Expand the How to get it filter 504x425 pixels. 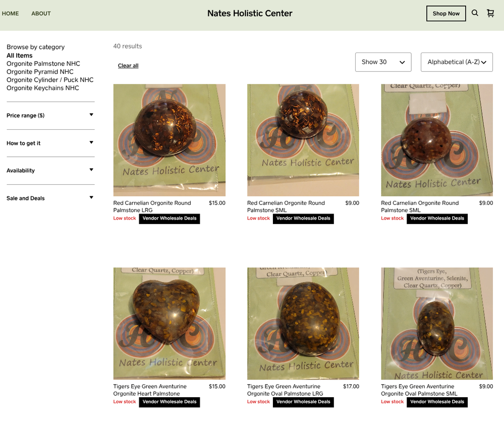point(50,143)
